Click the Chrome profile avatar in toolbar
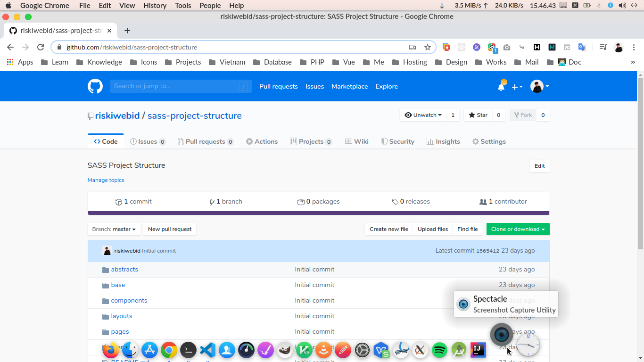The image size is (644, 362). click(x=619, y=47)
